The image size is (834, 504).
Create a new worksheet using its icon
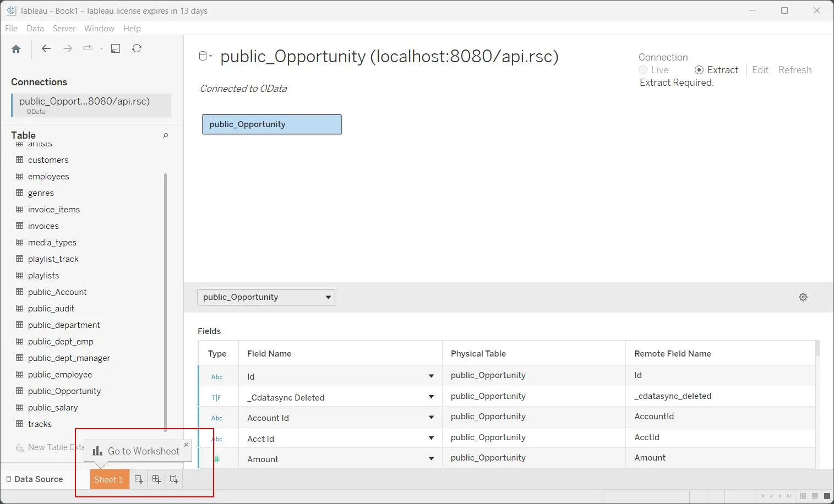[139, 479]
